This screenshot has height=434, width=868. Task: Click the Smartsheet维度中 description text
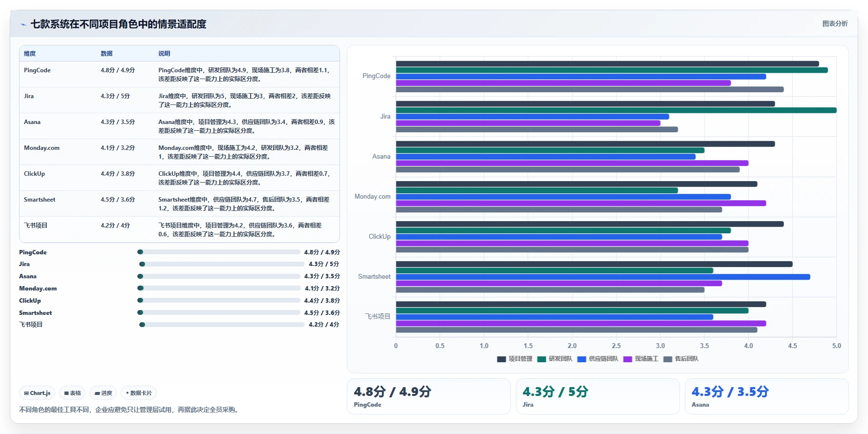pos(244,204)
